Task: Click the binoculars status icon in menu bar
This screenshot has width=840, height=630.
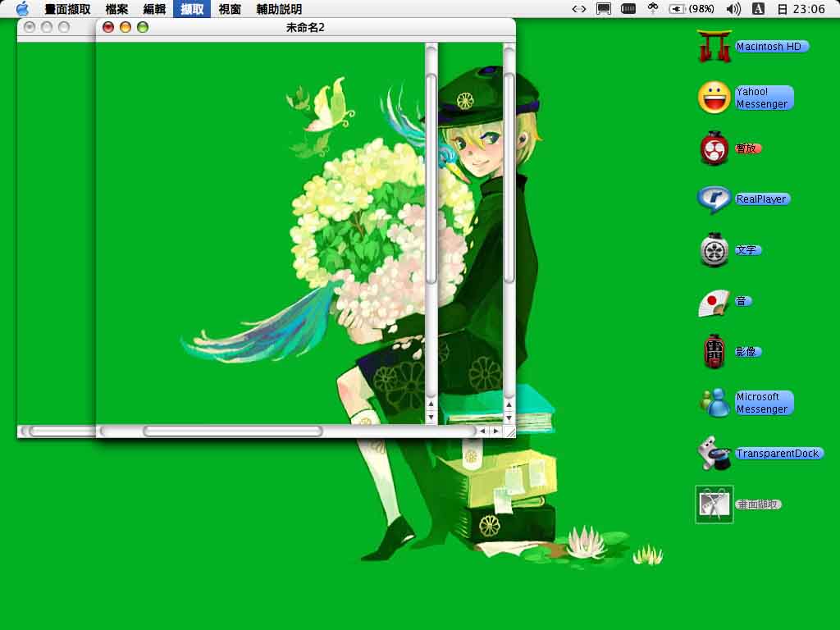Action: click(652, 8)
